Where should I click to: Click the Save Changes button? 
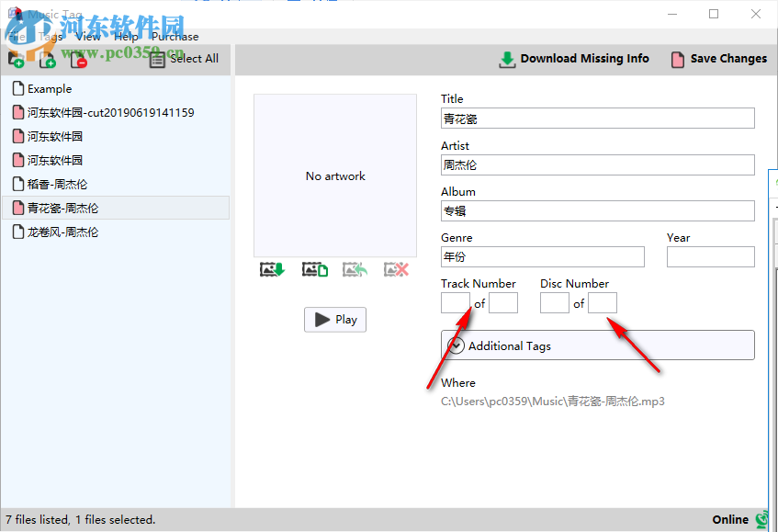click(719, 59)
